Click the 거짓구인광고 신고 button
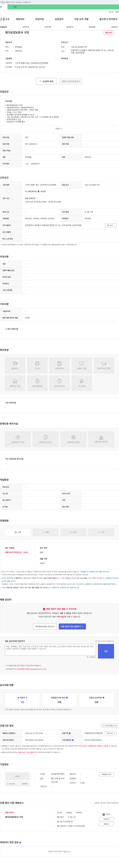 click(110, 726)
